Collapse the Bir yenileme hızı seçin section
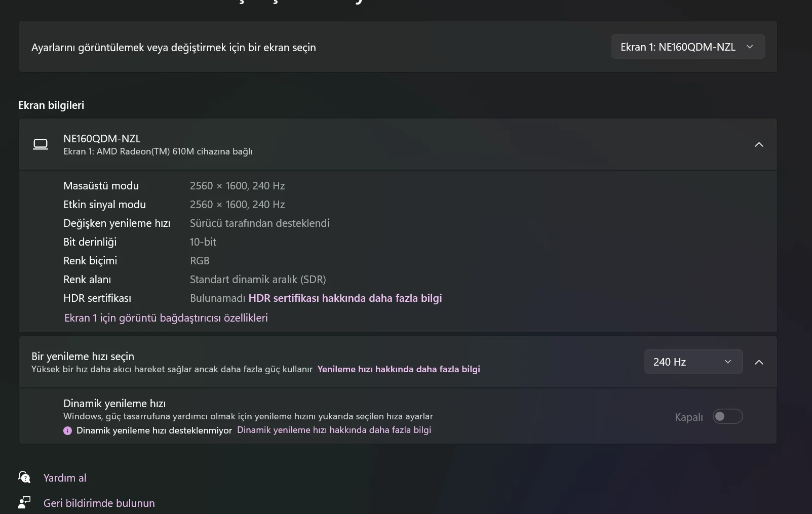The image size is (812, 514). tap(759, 362)
